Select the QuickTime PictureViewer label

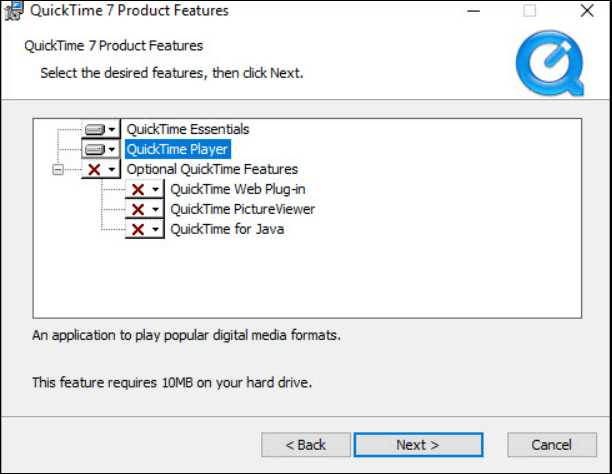(x=242, y=209)
